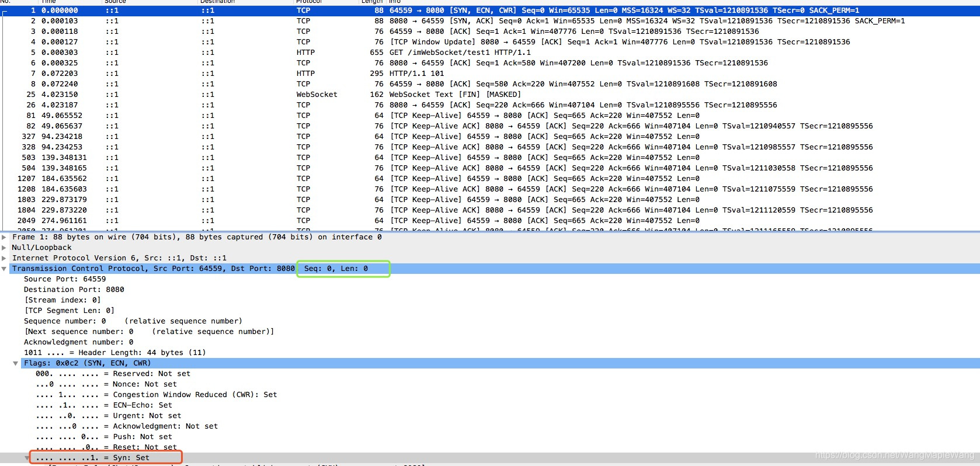Select Keep-Alive ACK packet 328
Image resolution: width=980 pixels, height=466 pixels.
(x=490, y=147)
